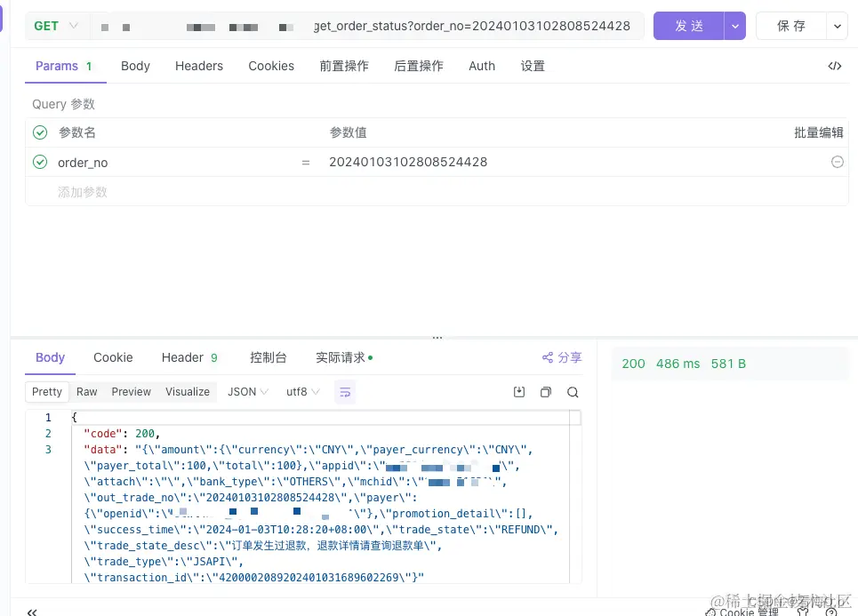Toggle the header row parameter checkmark

(40, 132)
